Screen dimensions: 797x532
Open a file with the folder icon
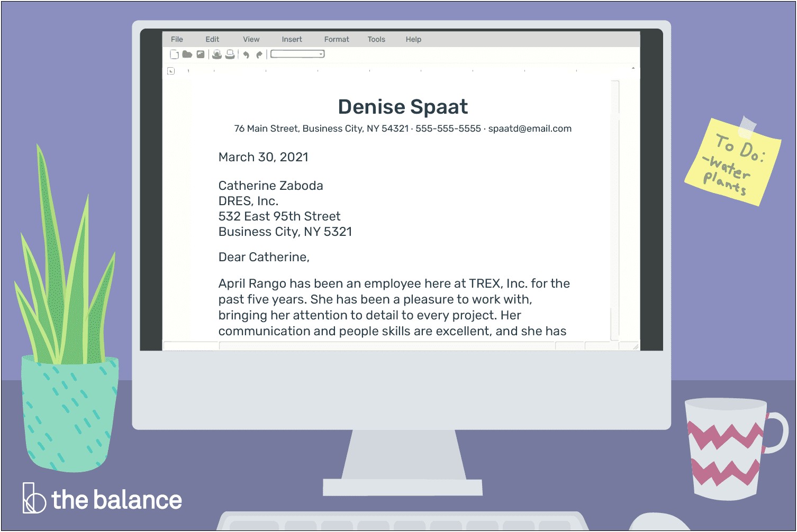tap(187, 54)
